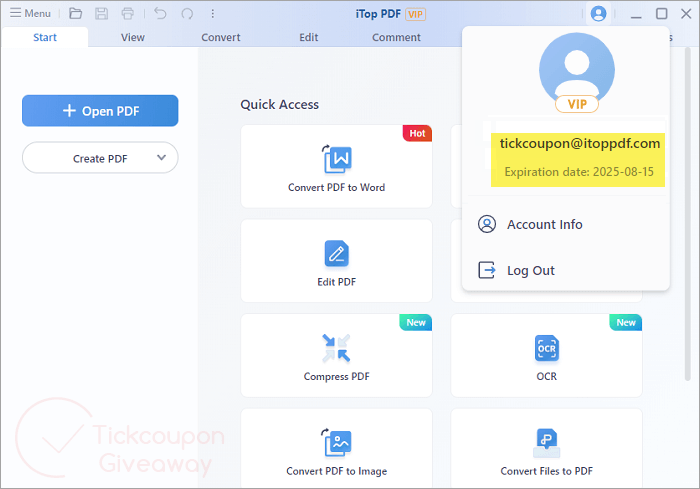Click the Log Out door-arrow icon
This screenshot has width=700, height=489.
tap(487, 270)
